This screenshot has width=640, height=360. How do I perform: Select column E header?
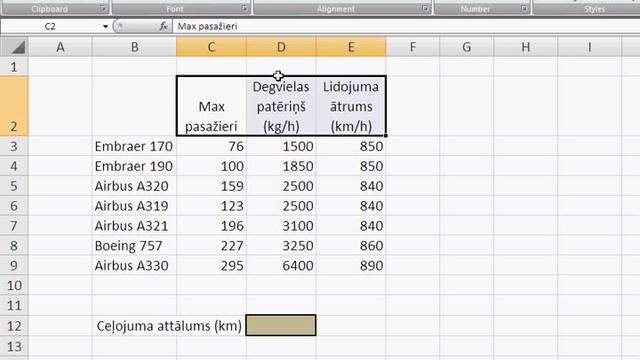pos(351,47)
